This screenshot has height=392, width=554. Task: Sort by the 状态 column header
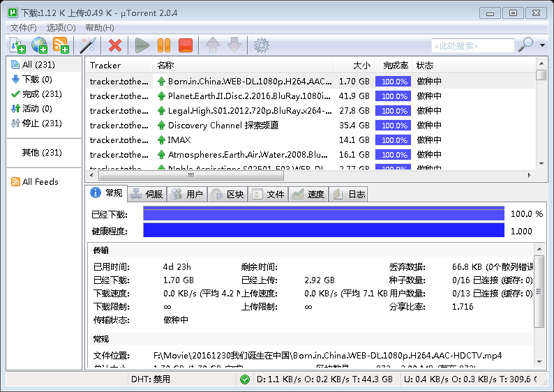[x=474, y=66]
